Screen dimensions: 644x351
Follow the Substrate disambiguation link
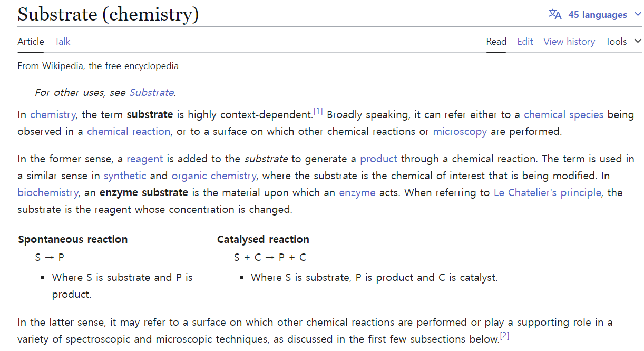tap(151, 92)
